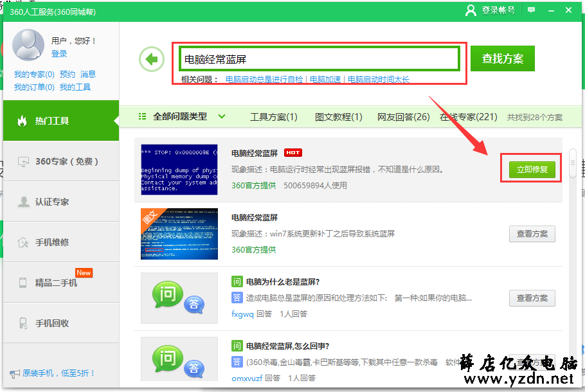The image size is (585, 392).
Task: Open the 全部问题类型 filter
Action: (180, 117)
